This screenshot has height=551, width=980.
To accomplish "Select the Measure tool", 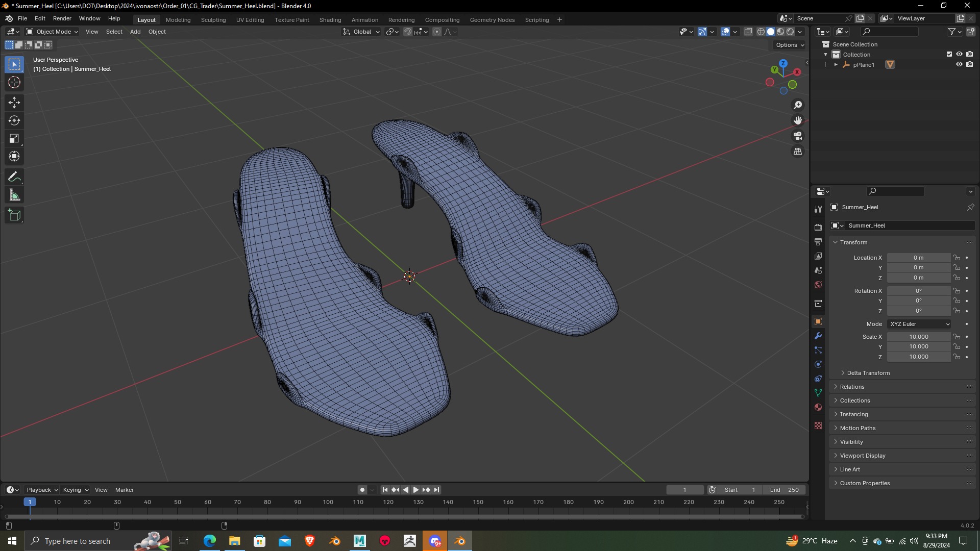I will (x=14, y=195).
